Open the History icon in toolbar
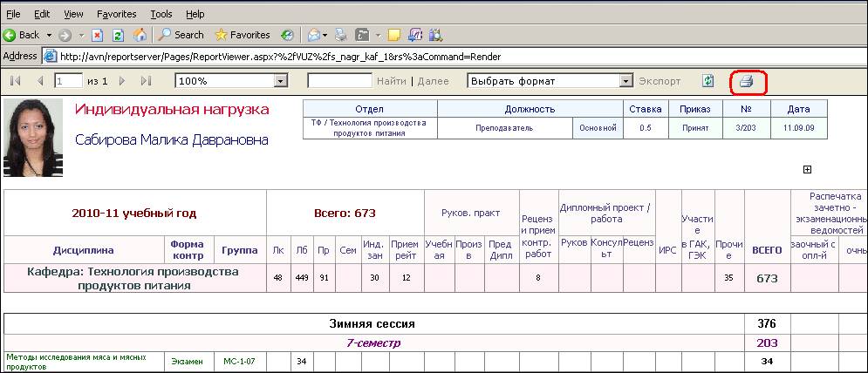Image resolution: width=868 pixels, height=373 pixels. tap(287, 35)
